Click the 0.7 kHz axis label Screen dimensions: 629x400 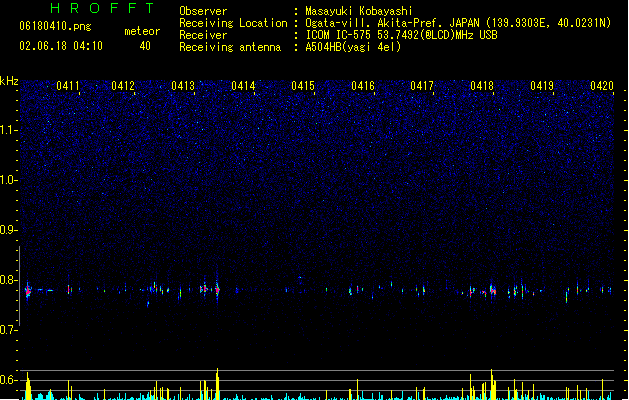coord(8,330)
